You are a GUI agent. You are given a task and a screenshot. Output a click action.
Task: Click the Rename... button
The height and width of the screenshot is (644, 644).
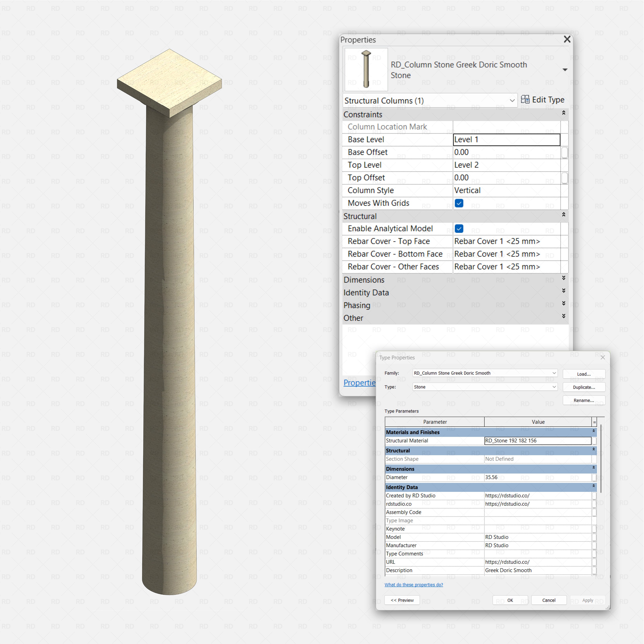pos(584,400)
